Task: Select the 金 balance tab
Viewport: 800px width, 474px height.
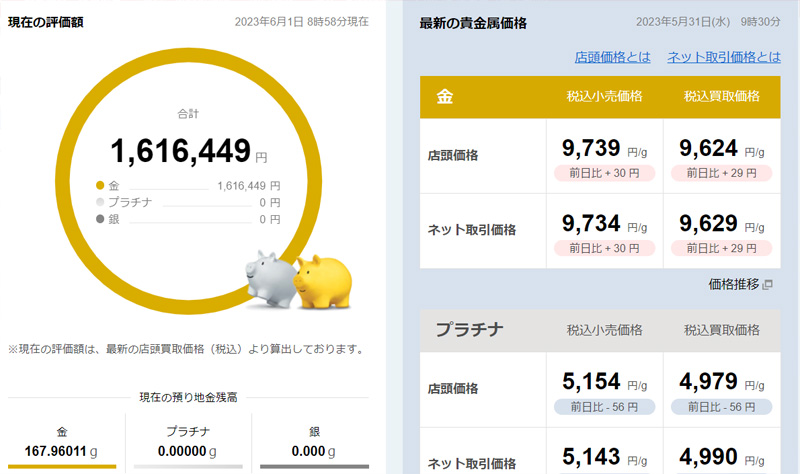Action: (x=62, y=442)
